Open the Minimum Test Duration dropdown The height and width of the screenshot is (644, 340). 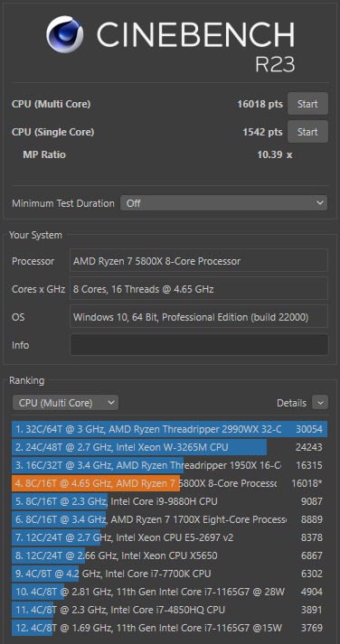click(223, 203)
